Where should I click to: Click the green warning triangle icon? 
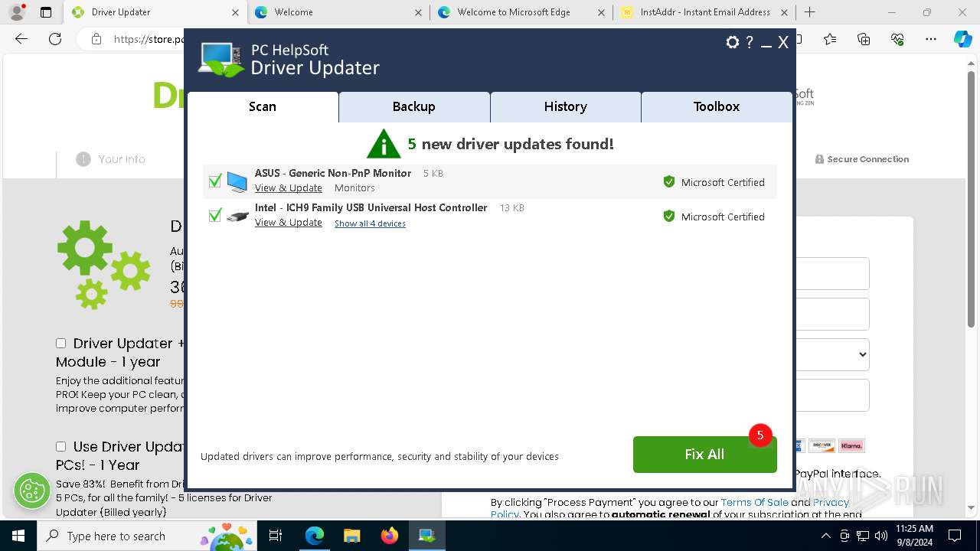point(384,144)
